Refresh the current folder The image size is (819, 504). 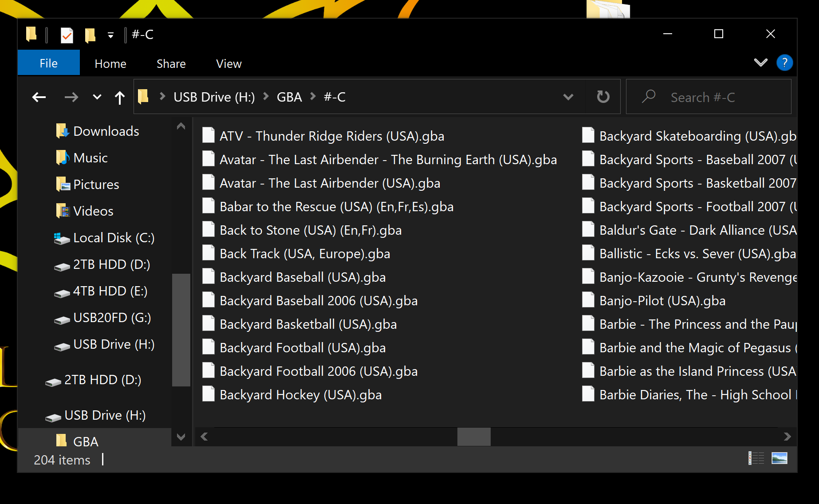tap(603, 97)
